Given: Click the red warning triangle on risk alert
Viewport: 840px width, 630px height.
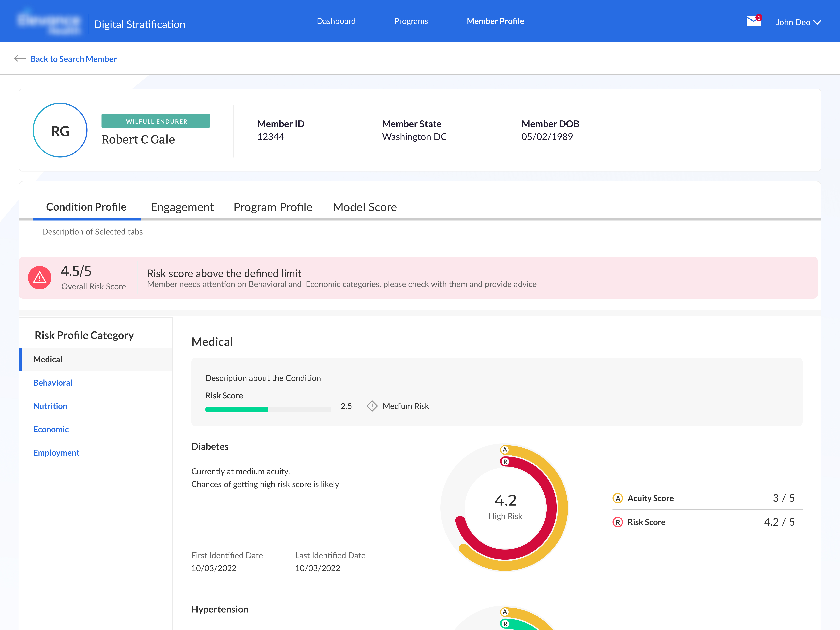Looking at the screenshot, I should [x=40, y=278].
